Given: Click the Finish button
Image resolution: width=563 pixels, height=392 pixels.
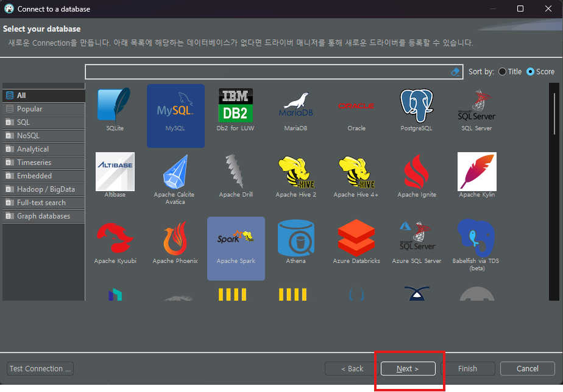Looking at the screenshot, I should [x=467, y=369].
